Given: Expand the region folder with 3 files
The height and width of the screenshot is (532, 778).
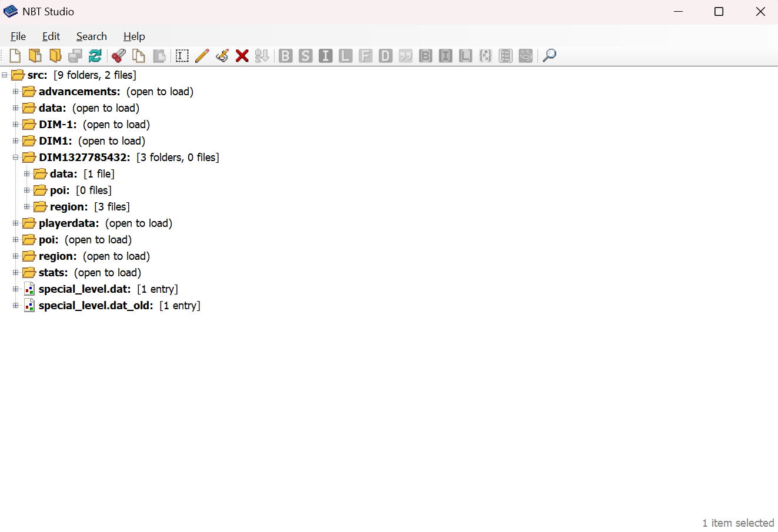Looking at the screenshot, I should point(27,207).
